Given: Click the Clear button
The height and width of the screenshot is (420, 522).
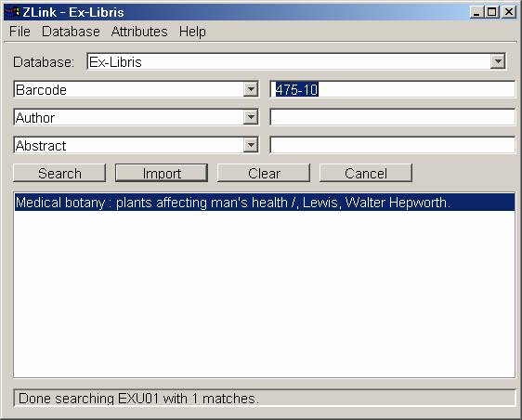Looking at the screenshot, I should 264,173.
